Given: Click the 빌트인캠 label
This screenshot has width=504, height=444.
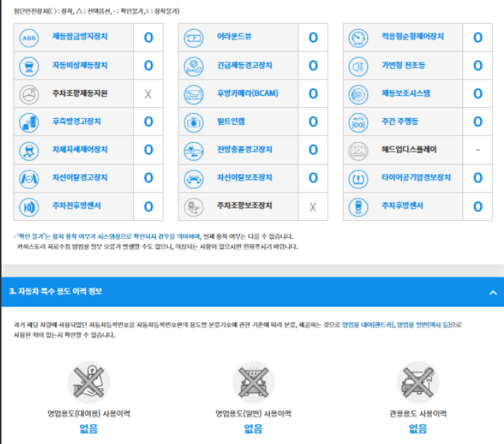Looking at the screenshot, I should click(x=230, y=121).
